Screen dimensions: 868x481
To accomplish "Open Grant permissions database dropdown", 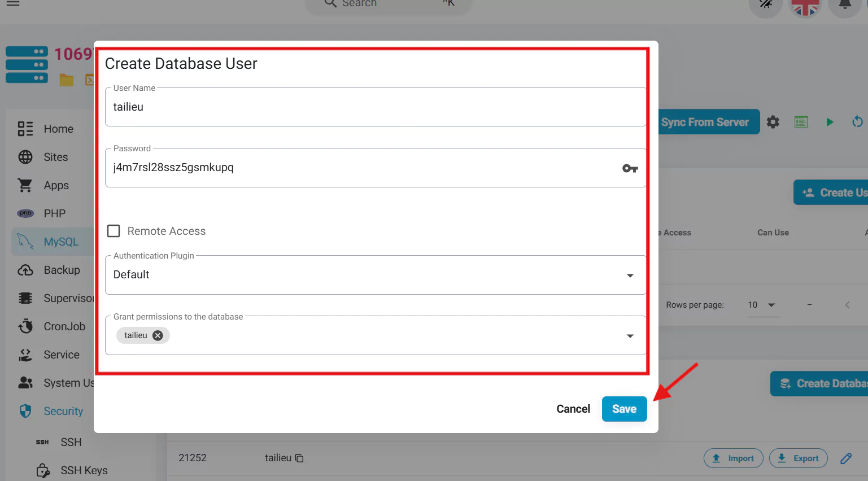I will pyautogui.click(x=630, y=336).
